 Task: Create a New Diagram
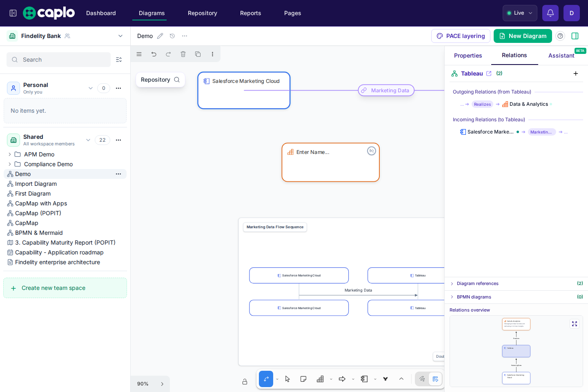tap(523, 36)
